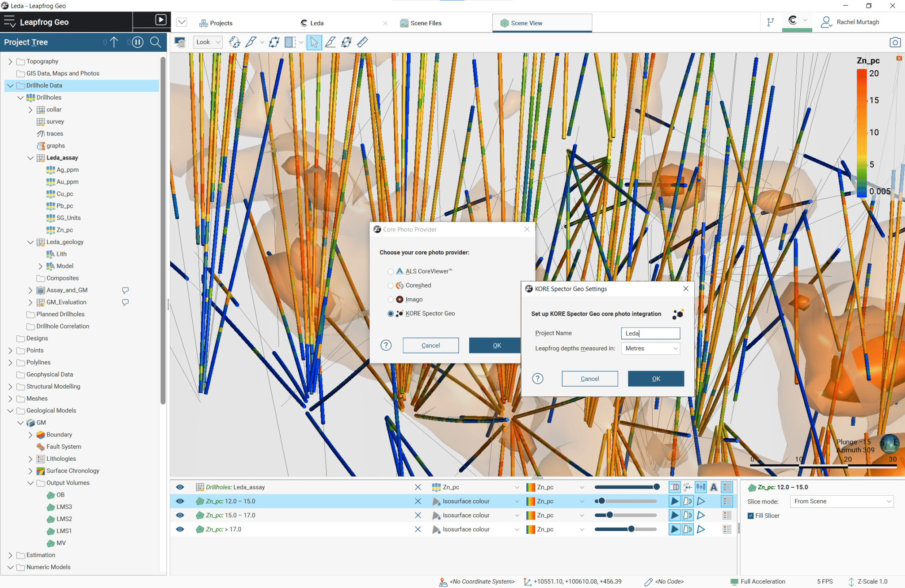The width and height of the screenshot is (905, 588).
Task: Toggle text labels for Drillholes Leda_assay
Action: [x=714, y=487]
